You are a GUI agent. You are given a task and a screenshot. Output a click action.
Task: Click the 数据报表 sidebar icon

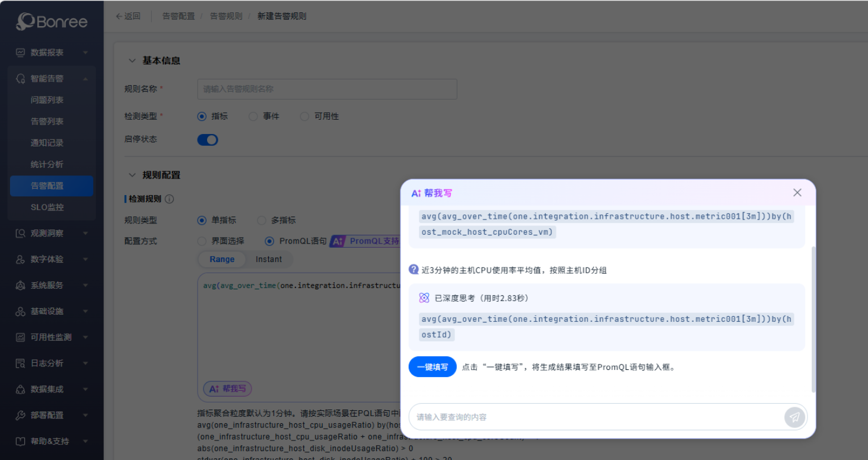click(x=21, y=53)
